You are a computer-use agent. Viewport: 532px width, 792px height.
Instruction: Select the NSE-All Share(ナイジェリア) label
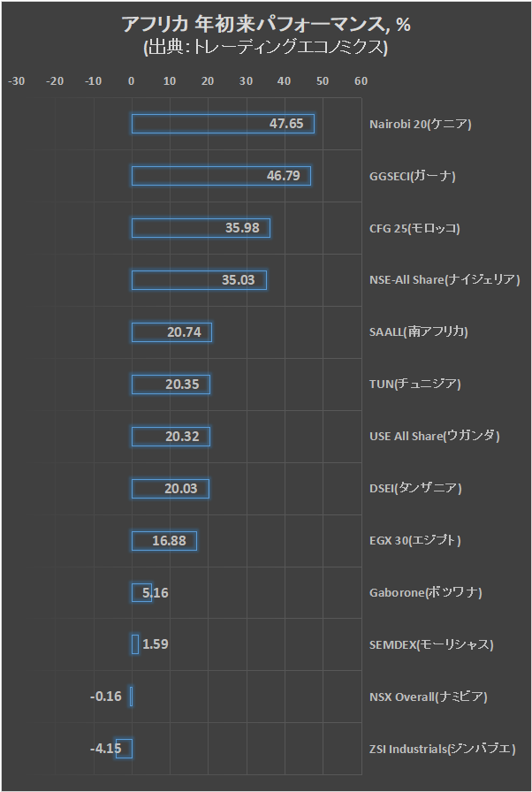coord(445,280)
